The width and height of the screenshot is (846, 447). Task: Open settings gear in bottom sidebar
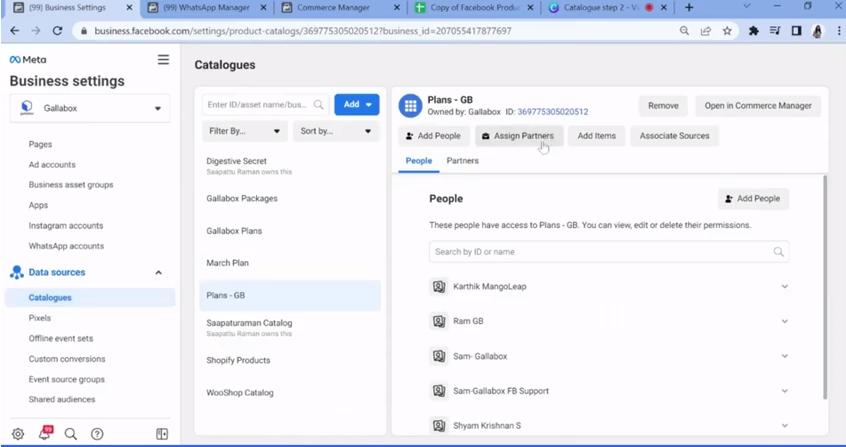point(18,434)
